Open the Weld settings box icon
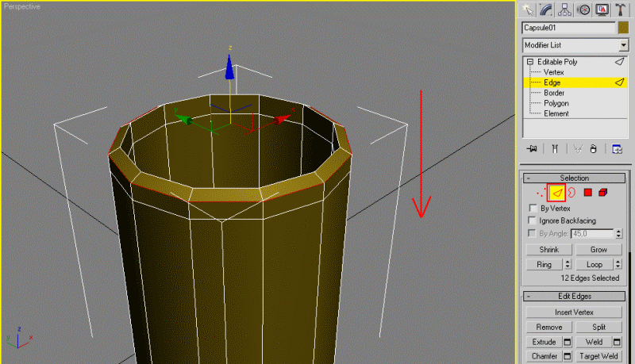 pyautogui.click(x=617, y=342)
